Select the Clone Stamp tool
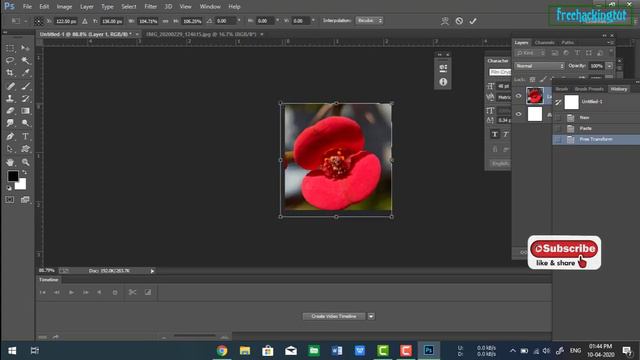 (x=10, y=98)
